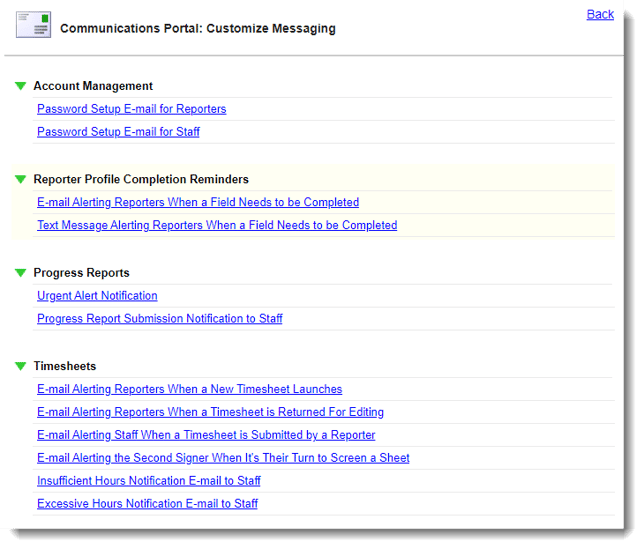644x549 pixels.
Task: Open Urgent Alert Notification link
Action: [97, 296]
